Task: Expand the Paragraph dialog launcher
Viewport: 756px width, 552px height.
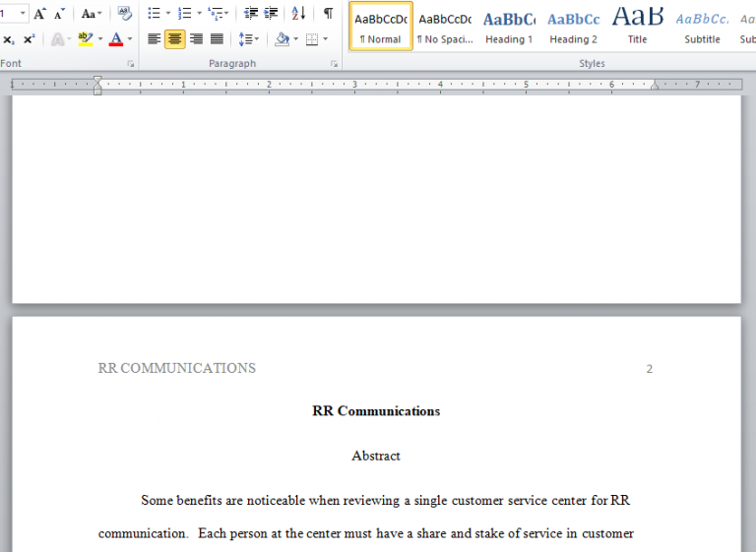Action: click(x=334, y=64)
